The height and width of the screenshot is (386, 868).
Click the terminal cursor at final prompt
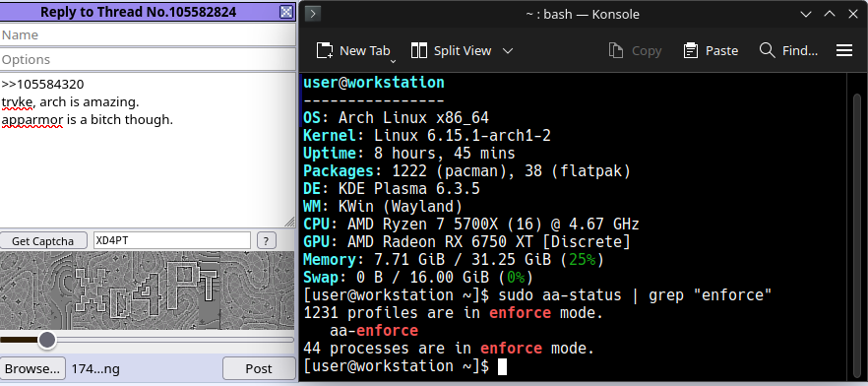point(502,366)
